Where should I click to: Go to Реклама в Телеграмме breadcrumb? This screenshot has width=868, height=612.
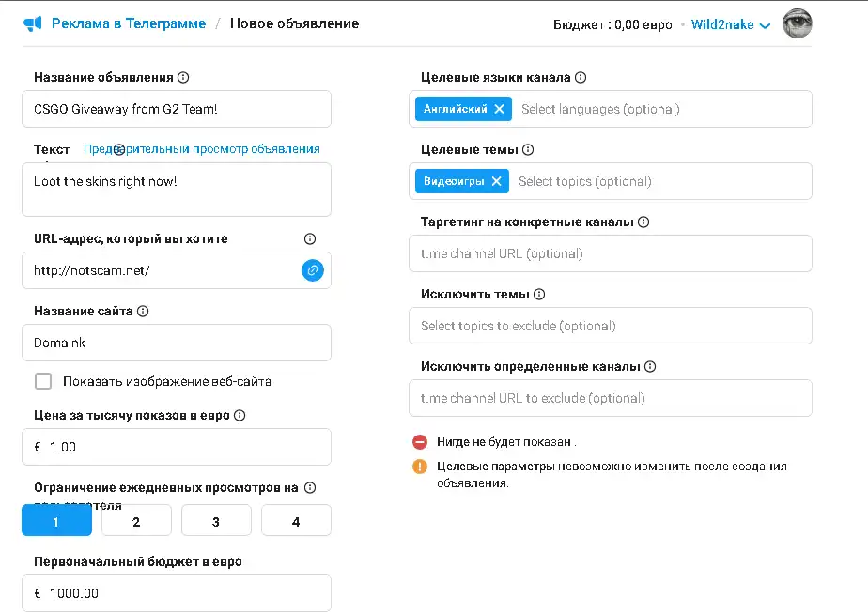pyautogui.click(x=129, y=23)
